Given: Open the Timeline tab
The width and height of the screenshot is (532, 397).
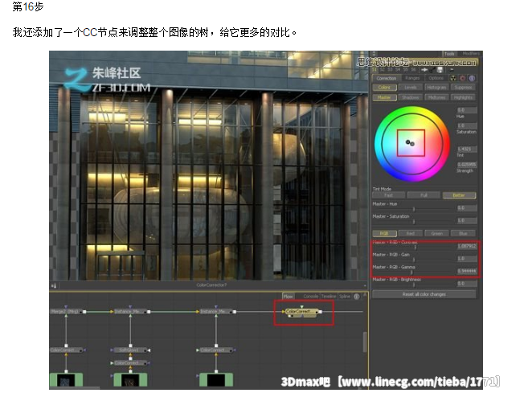Looking at the screenshot, I should [329, 297].
